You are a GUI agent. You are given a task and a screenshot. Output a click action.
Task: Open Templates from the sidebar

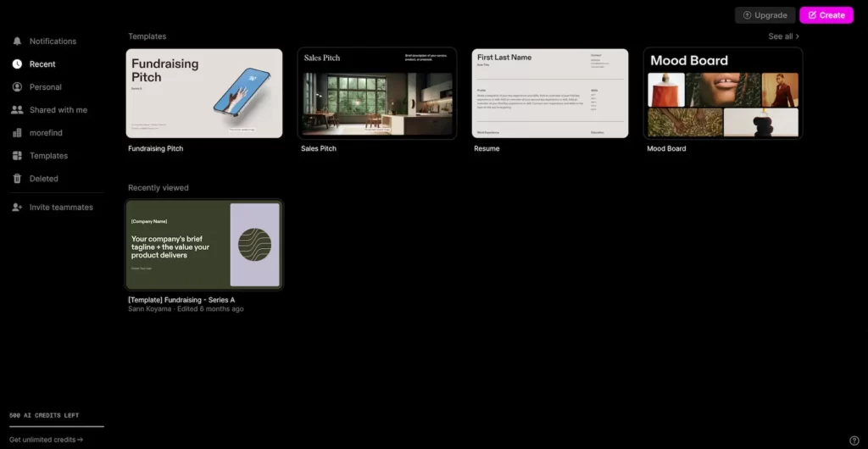tap(48, 156)
